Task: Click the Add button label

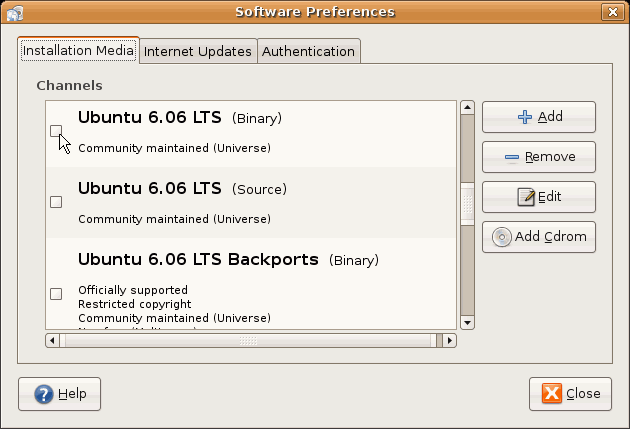Action: (550, 116)
